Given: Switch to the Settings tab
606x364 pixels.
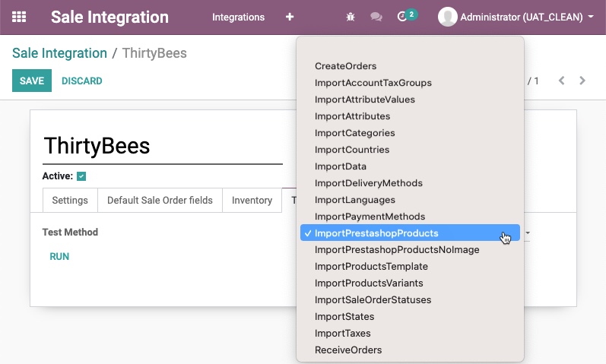Looking at the screenshot, I should pyautogui.click(x=70, y=200).
